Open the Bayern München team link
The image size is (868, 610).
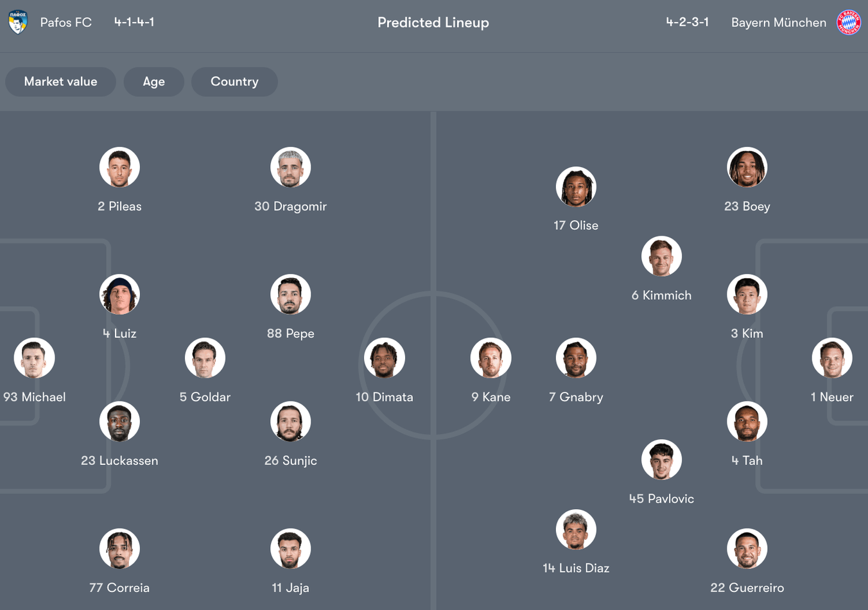point(778,22)
